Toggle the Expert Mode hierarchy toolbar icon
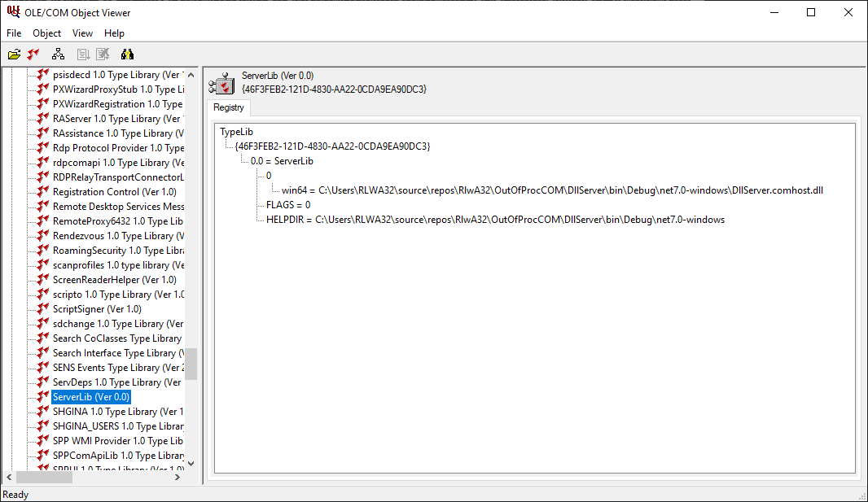The height and width of the screenshot is (502, 868). pos(58,55)
